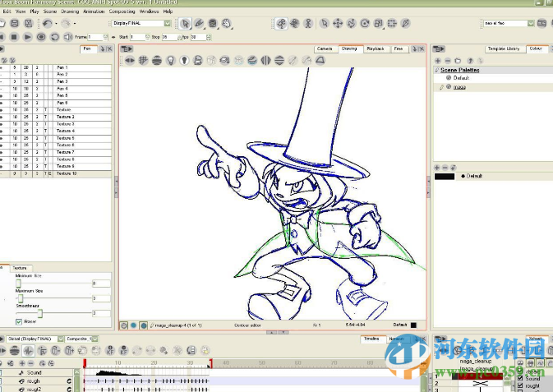Click the remove palette minus icon in Colour panel
Image resolution: width=553 pixels, height=392 pixels.
point(448,61)
